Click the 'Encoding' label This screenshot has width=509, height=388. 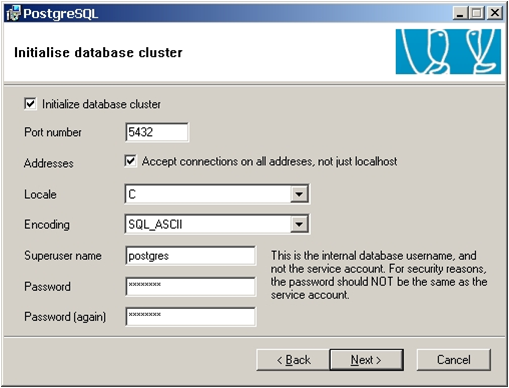pos(47,225)
